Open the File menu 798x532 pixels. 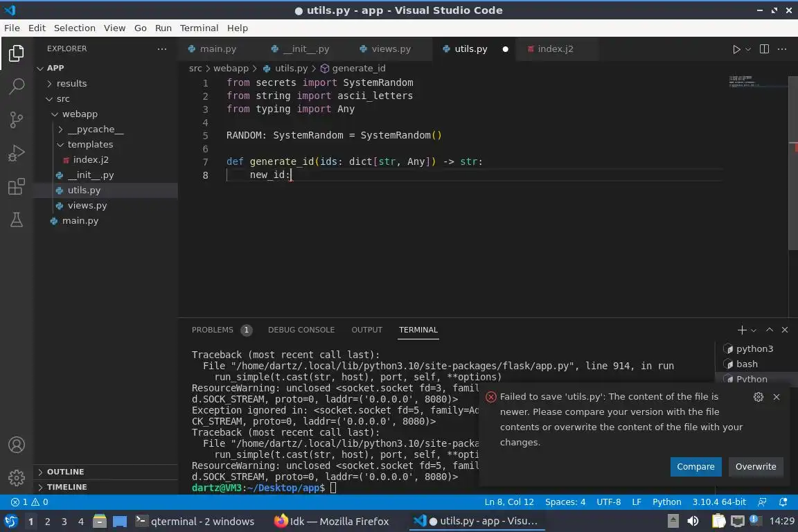12,28
